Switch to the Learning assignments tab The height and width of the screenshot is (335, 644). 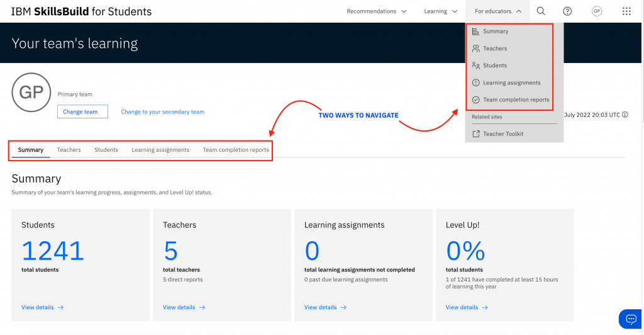pos(160,150)
